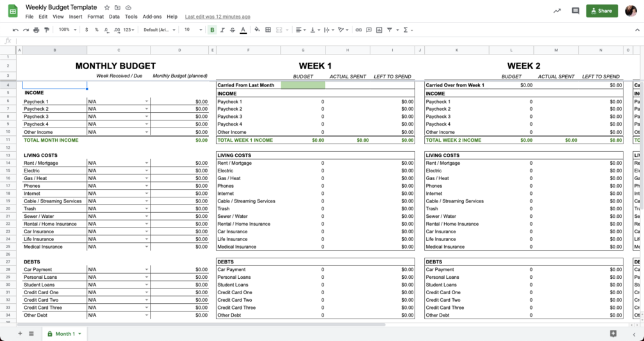Open the font size dropdown
The image size is (644, 341).
pyautogui.click(x=193, y=30)
